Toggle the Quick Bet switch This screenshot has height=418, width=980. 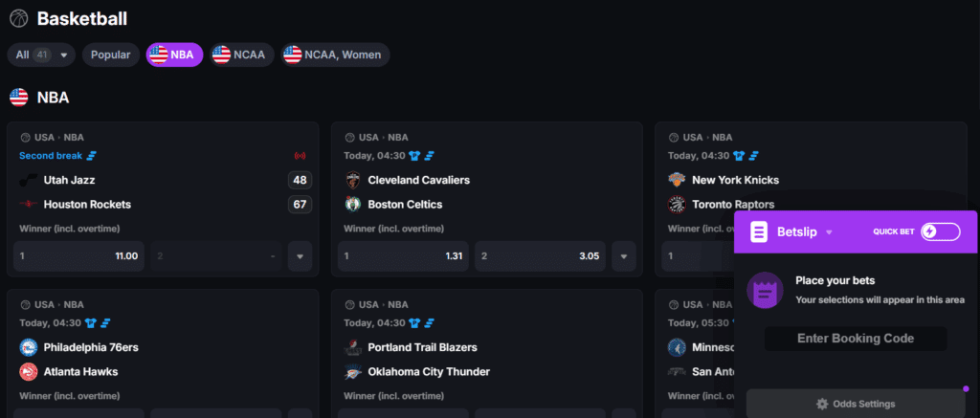pyautogui.click(x=940, y=231)
